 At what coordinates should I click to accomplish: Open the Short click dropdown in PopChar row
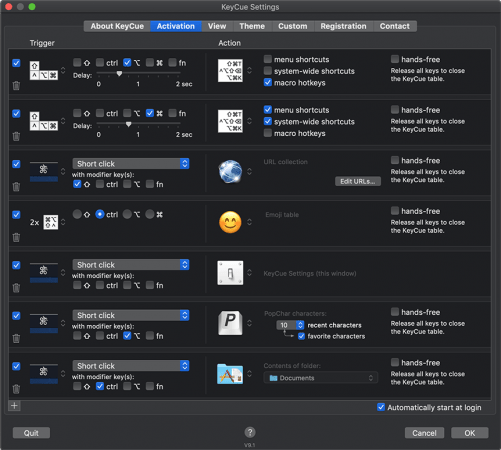(131, 315)
